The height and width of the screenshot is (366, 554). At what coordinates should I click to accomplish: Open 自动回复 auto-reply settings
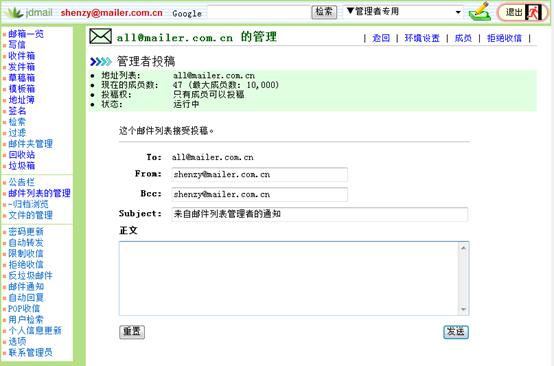[26, 297]
